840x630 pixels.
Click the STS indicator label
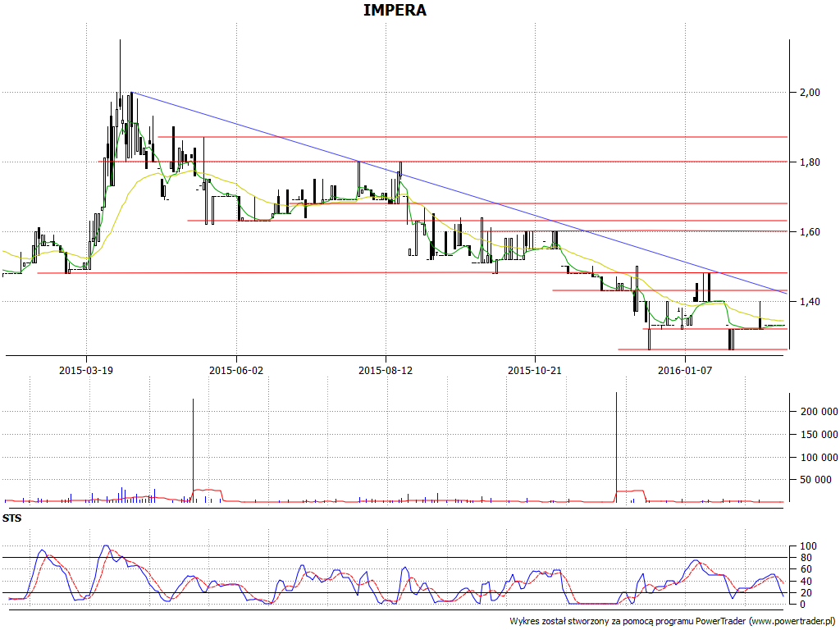point(11,518)
